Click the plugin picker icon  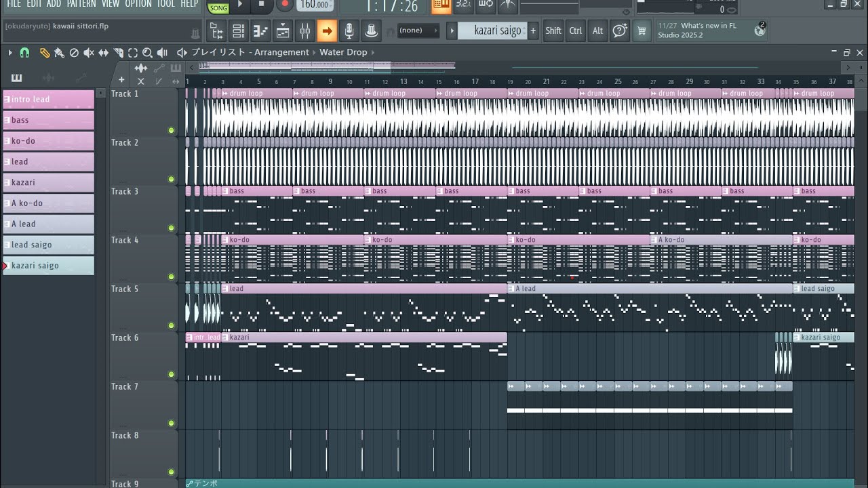pos(371,30)
